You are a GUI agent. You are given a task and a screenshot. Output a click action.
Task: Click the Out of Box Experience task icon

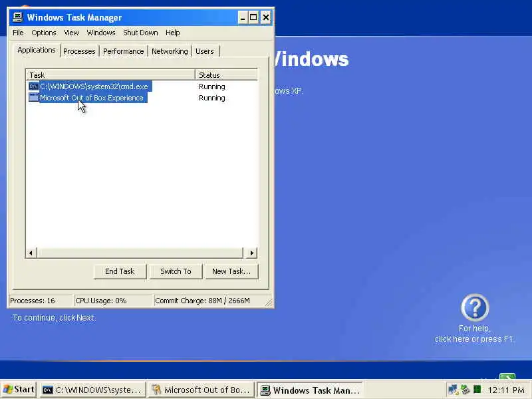tap(34, 97)
